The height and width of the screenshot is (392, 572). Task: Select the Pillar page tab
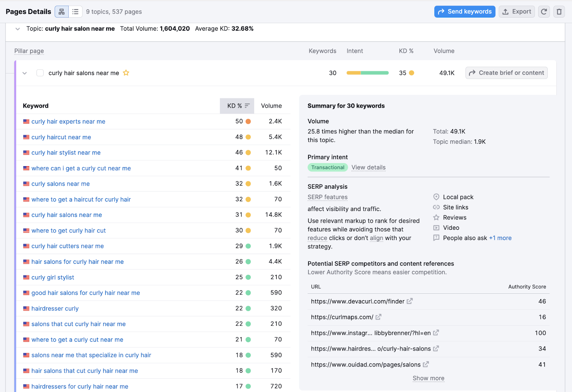(29, 51)
